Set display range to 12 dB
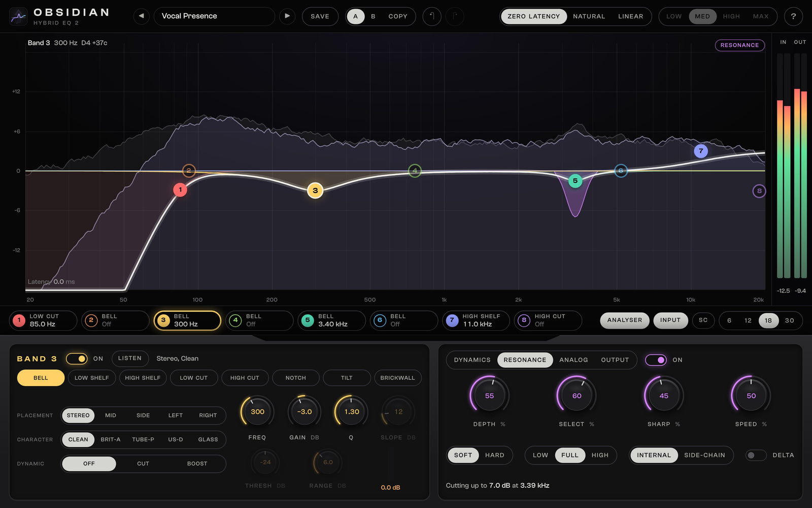Screen dimensions: 812x508 pyautogui.click(x=748, y=321)
